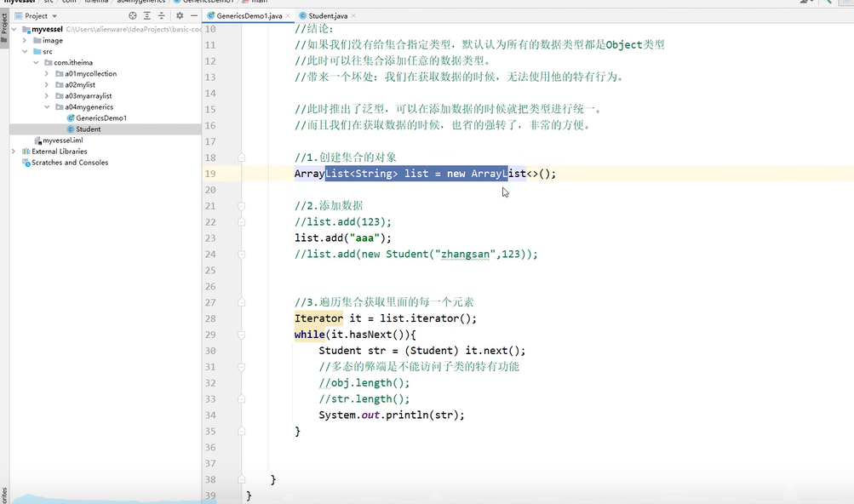Collapse the code fold marker at line 18
The height and width of the screenshot is (504, 854).
241,157
